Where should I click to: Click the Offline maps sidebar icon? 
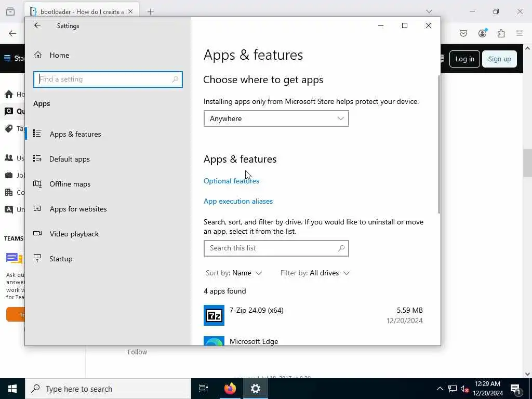(37, 184)
